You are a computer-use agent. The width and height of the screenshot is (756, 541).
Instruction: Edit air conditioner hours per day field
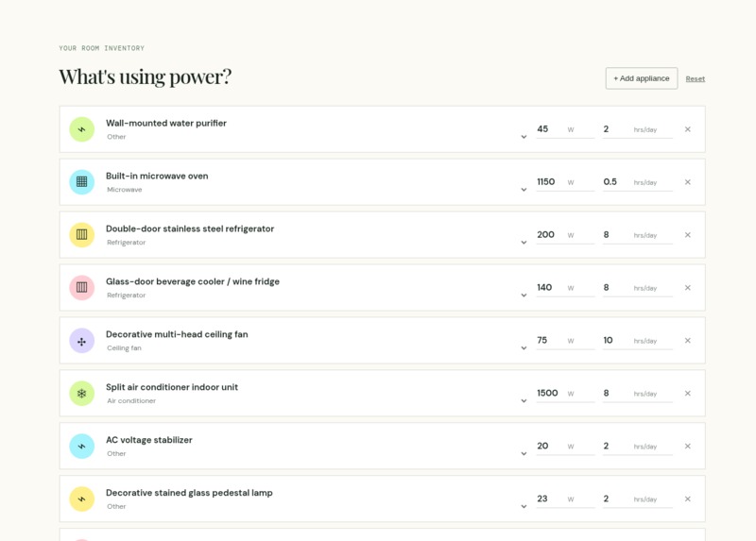click(x=637, y=393)
